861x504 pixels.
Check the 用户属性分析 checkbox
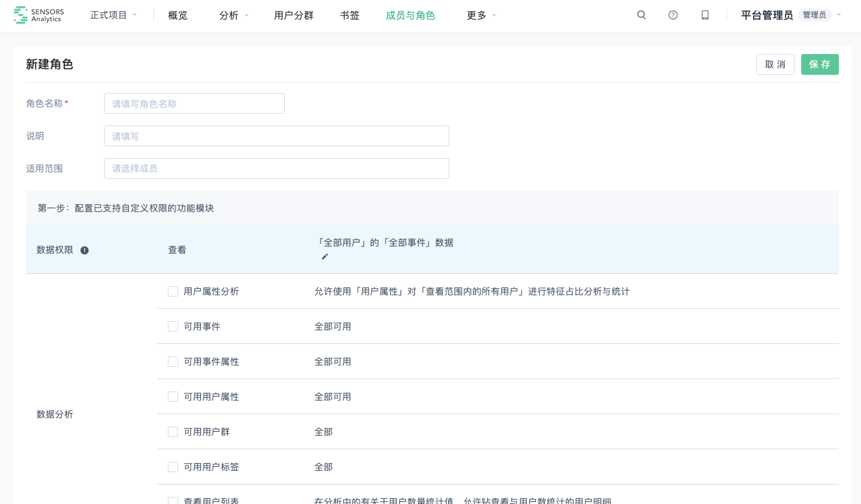pyautogui.click(x=173, y=291)
